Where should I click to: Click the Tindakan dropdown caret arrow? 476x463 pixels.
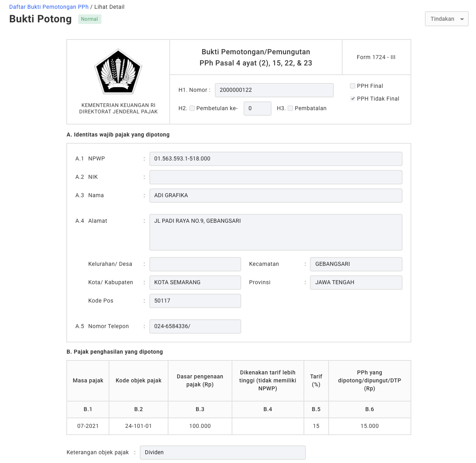coord(462,19)
